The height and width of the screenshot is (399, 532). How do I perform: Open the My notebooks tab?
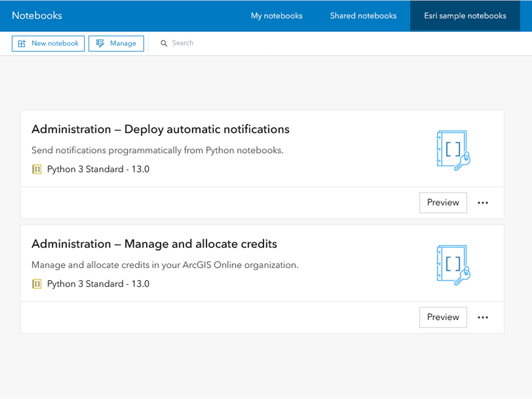pos(276,16)
